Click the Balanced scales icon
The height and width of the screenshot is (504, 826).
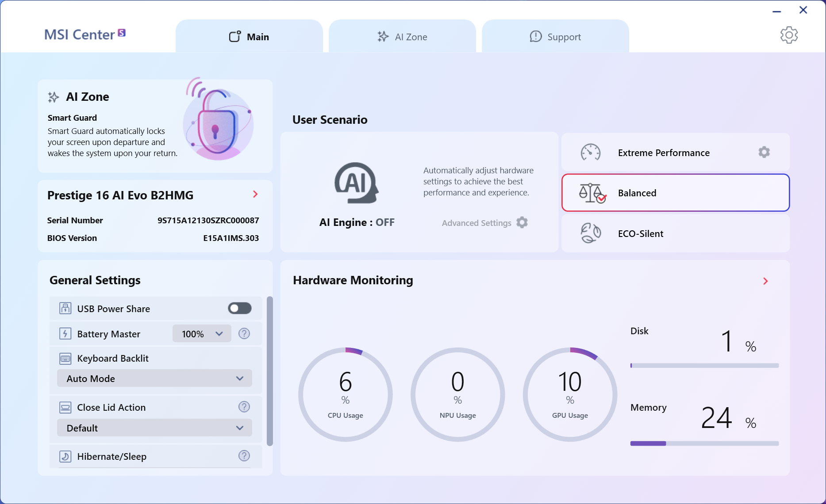tap(592, 193)
